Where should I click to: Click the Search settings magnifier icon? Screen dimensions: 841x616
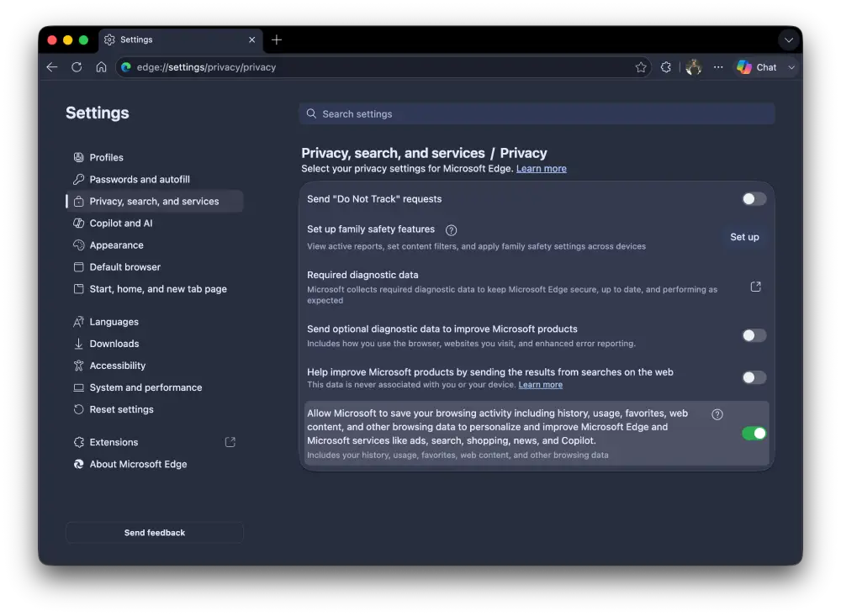(x=311, y=113)
